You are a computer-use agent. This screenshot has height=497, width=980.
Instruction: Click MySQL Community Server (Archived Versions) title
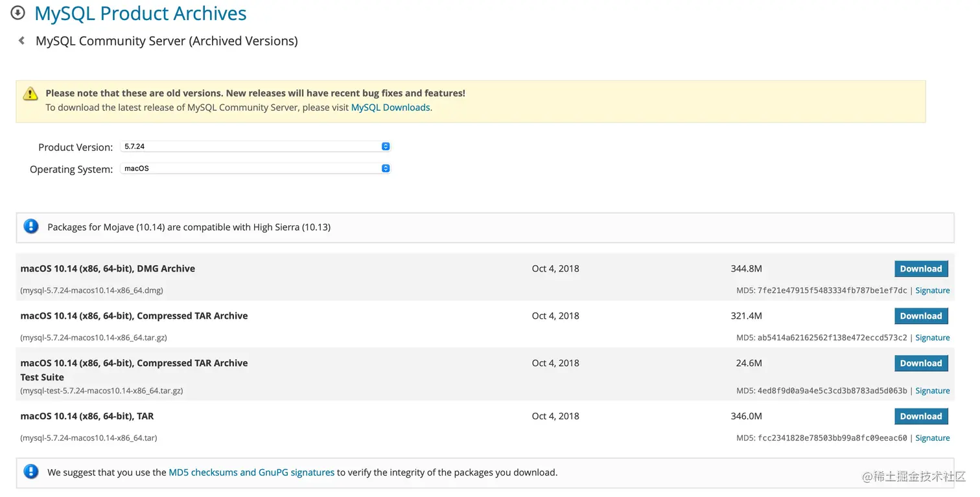(x=167, y=41)
